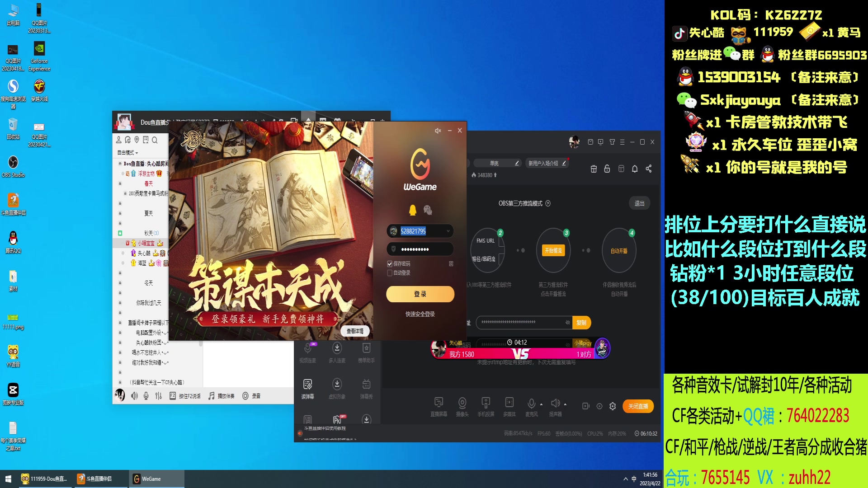Select QQ login method penguin icon in WeGame
The image size is (868, 488).
tap(412, 210)
